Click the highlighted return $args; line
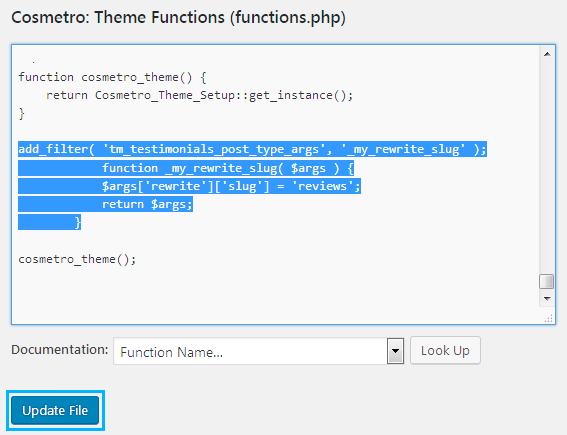This screenshot has width=567, height=435. tap(106, 204)
